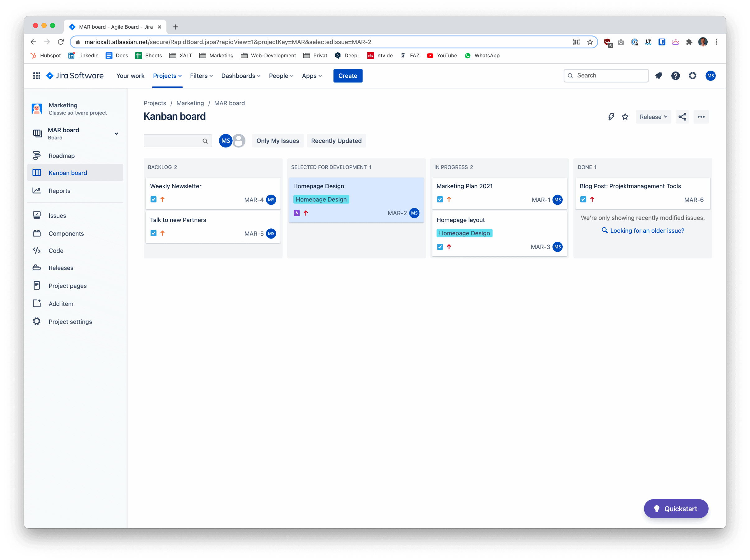This screenshot has height=560, width=750.
Task: Click the share board icon
Action: click(682, 117)
